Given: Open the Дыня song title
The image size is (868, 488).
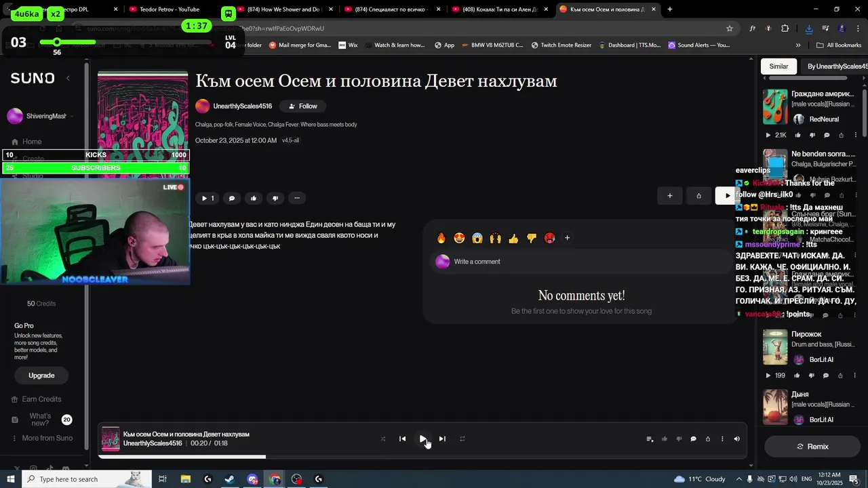Looking at the screenshot, I should pos(800,394).
